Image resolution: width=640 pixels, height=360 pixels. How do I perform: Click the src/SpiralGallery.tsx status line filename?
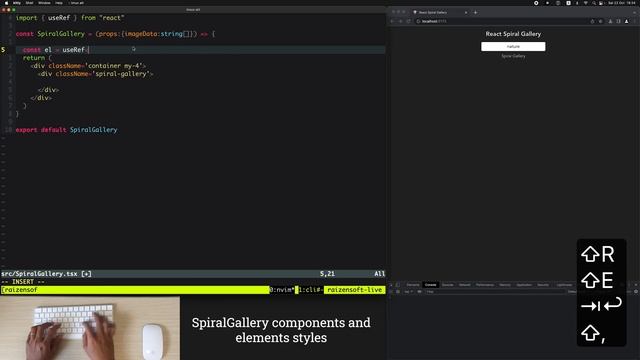coord(39,274)
